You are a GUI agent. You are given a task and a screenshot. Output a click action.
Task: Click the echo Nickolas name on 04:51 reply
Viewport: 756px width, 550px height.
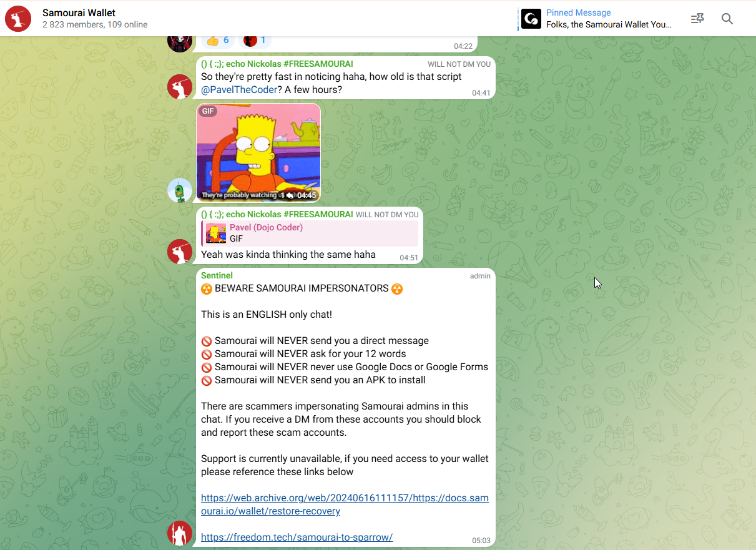(277, 214)
